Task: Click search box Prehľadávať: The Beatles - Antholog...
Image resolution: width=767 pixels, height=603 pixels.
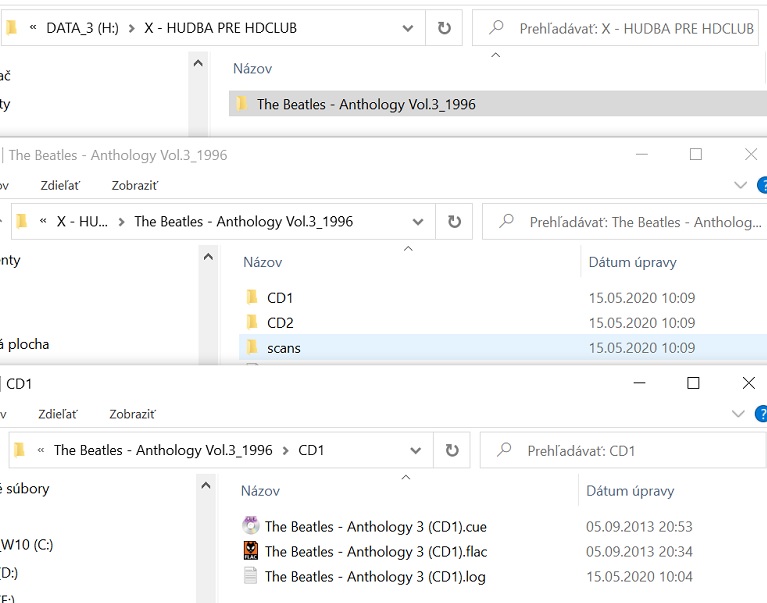Action: pyautogui.click(x=625, y=222)
